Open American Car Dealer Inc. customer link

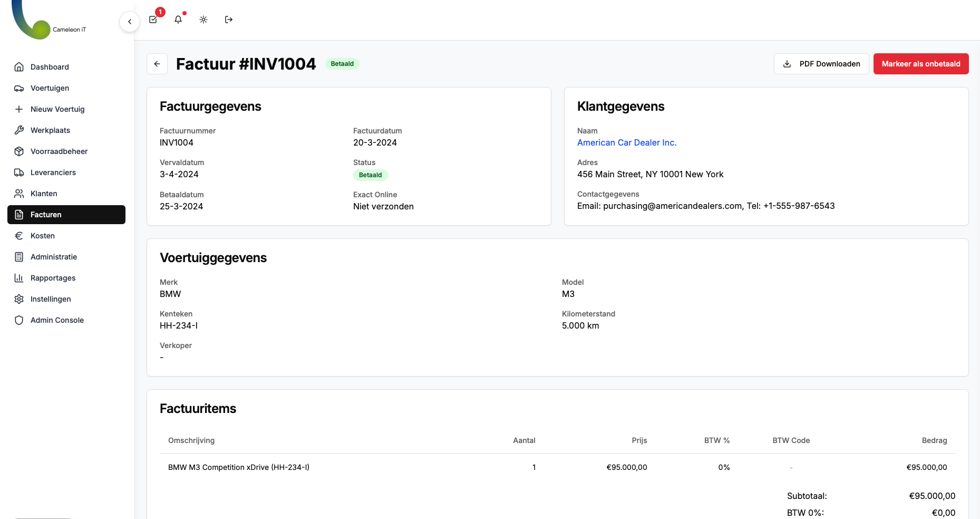click(x=626, y=142)
